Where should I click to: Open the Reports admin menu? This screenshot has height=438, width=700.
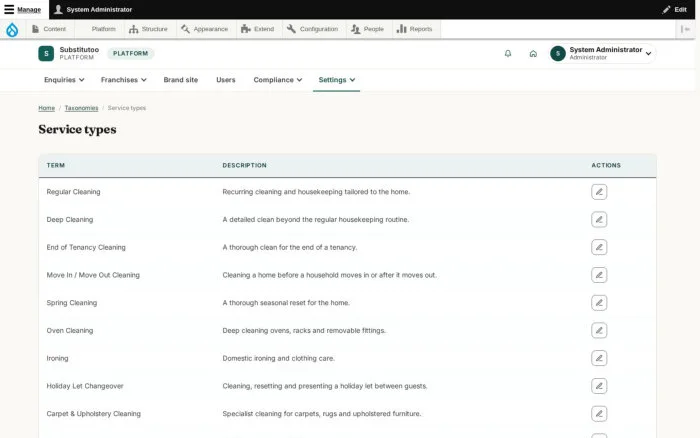pos(415,29)
